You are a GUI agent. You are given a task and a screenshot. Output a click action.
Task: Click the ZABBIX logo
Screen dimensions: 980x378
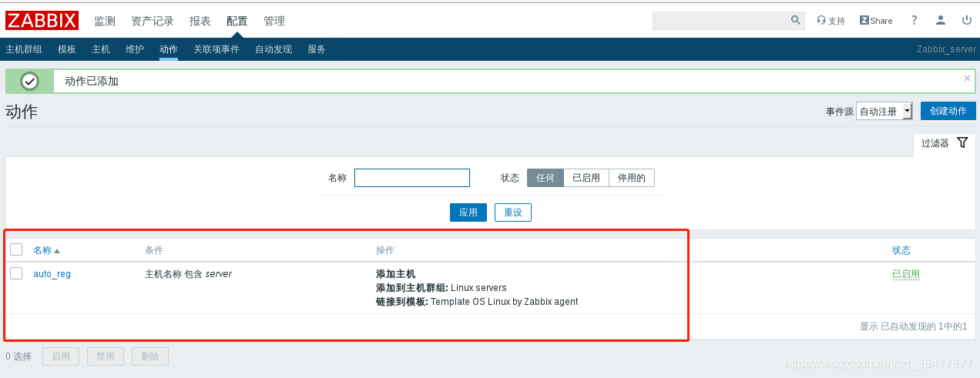coord(42,20)
